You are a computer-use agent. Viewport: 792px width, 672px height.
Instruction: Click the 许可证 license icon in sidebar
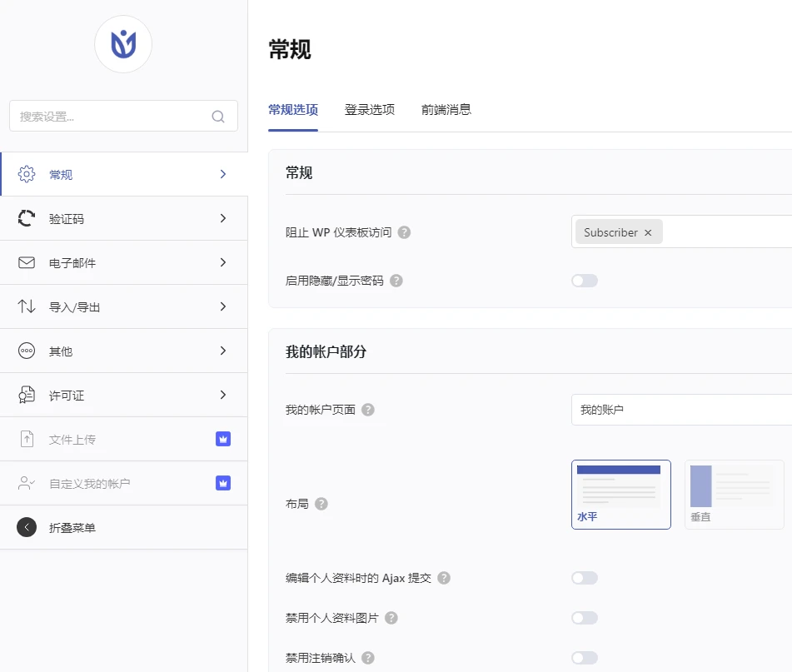coord(27,395)
